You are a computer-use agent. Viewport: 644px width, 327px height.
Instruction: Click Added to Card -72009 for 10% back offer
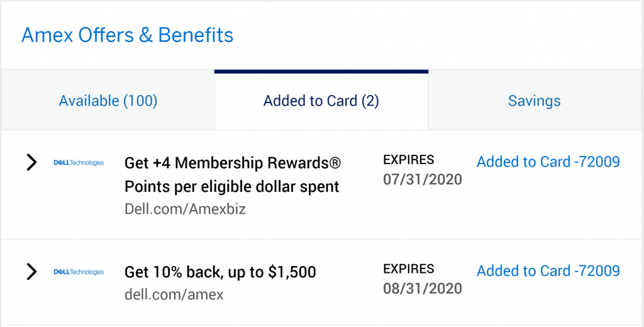(x=548, y=271)
